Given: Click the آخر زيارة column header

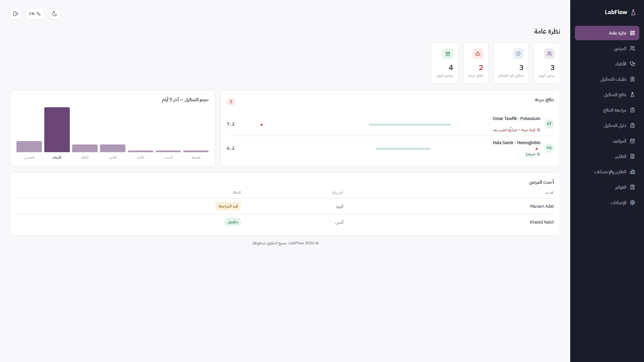Looking at the screenshot, I should point(337,192).
